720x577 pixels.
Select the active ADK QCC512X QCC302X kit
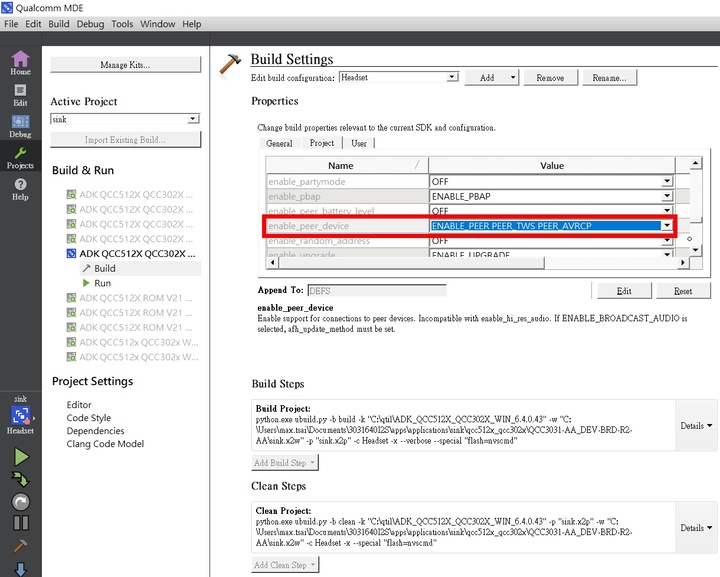(132, 253)
